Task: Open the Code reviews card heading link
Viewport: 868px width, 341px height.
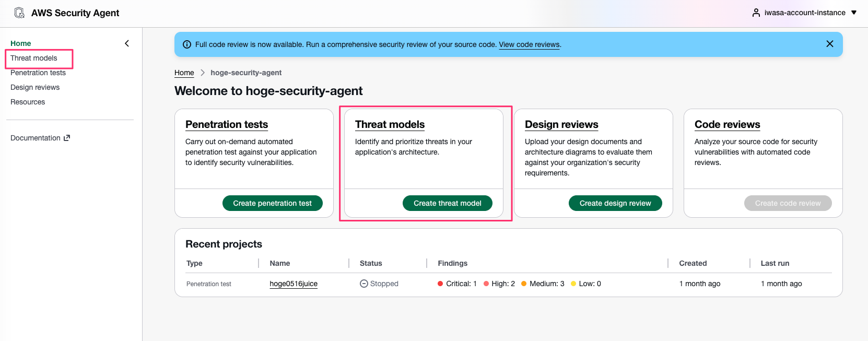Action: [728, 124]
